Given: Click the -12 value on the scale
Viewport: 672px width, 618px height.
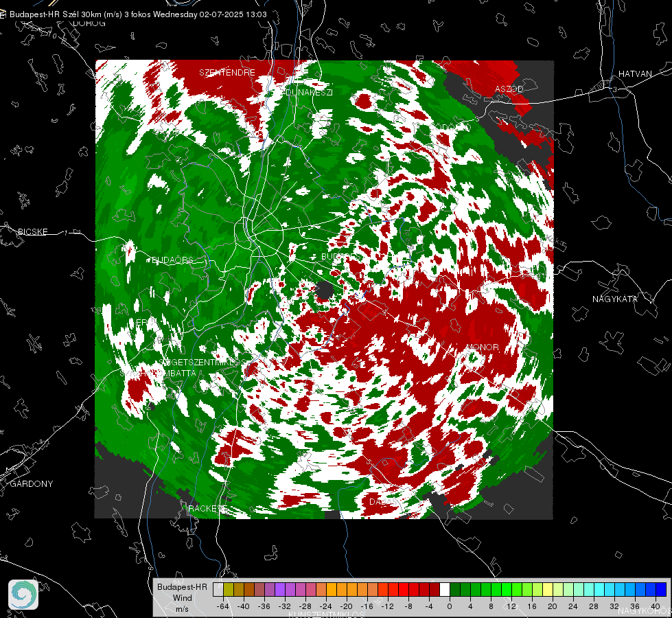Looking at the screenshot, I should coord(387,606).
